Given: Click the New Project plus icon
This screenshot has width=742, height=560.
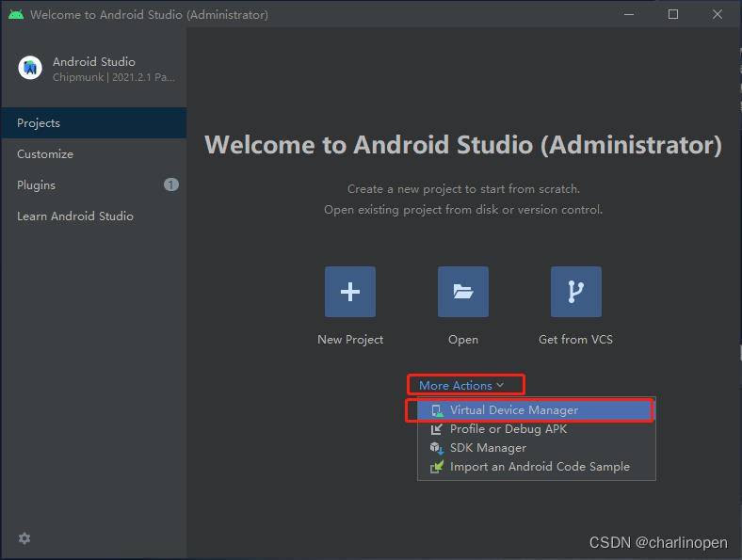Looking at the screenshot, I should (x=350, y=292).
